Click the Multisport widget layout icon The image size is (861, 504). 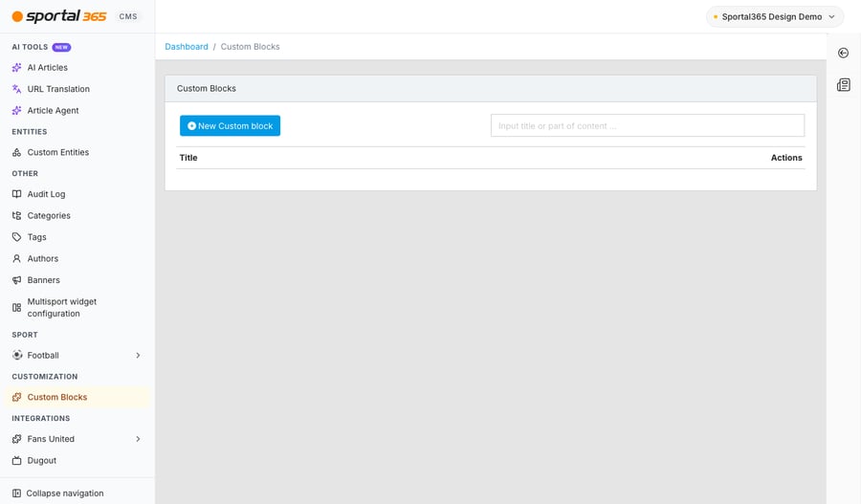[x=17, y=307]
